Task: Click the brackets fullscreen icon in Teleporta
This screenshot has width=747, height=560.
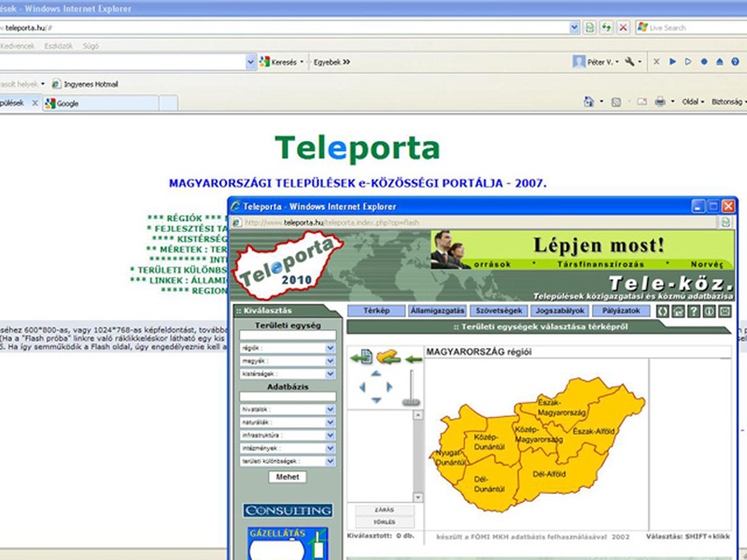Action: click(x=663, y=311)
